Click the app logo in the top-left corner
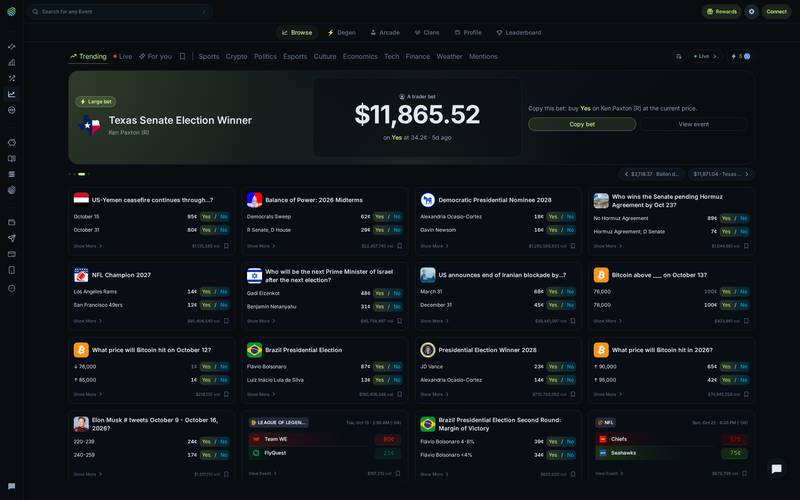 (11, 11)
